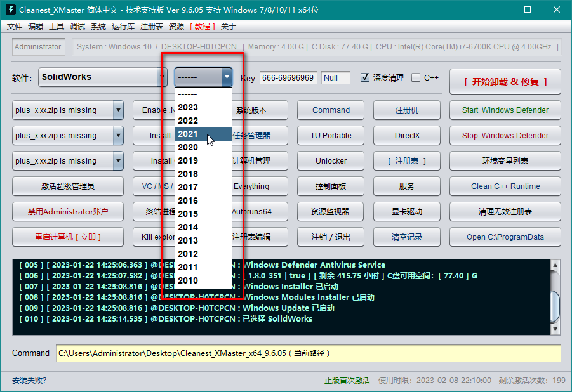Open the 关于 menu
572x392 pixels.
[229, 26]
